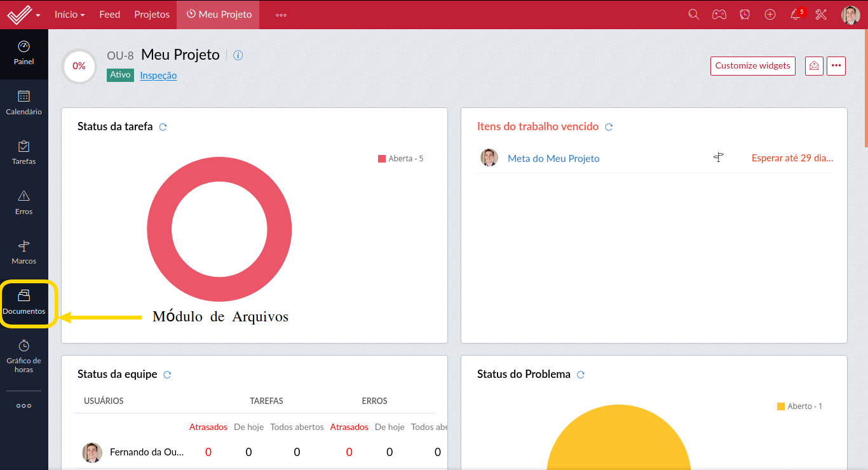Expand the dropdown arrow beside the logo

coord(38,15)
